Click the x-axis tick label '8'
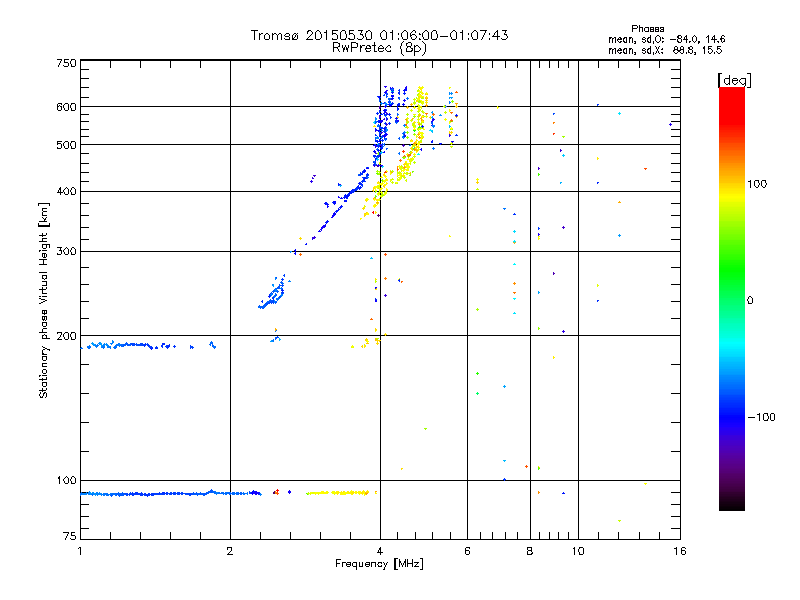 pyautogui.click(x=530, y=551)
